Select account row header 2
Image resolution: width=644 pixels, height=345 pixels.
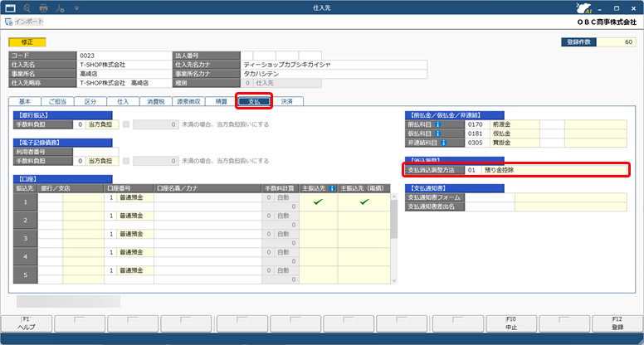coord(25,221)
